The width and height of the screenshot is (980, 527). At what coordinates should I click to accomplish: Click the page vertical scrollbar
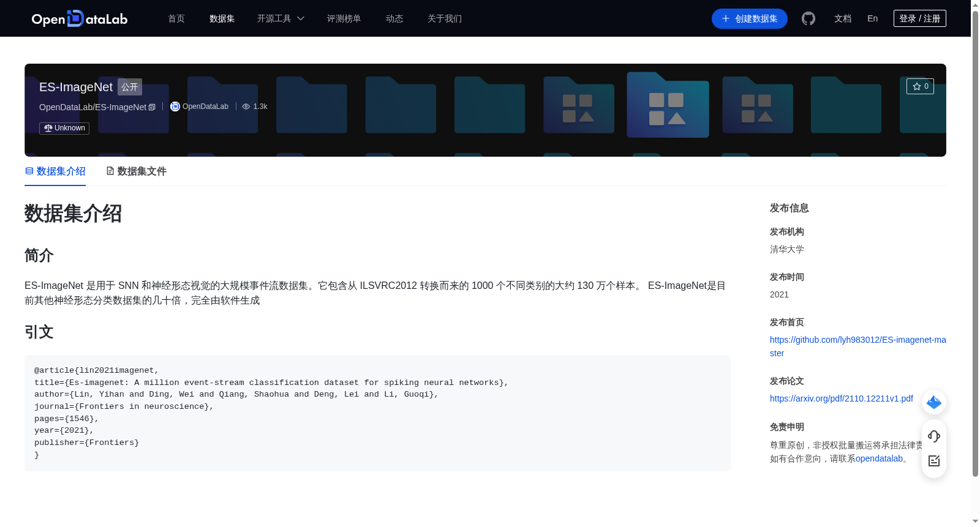975,245
